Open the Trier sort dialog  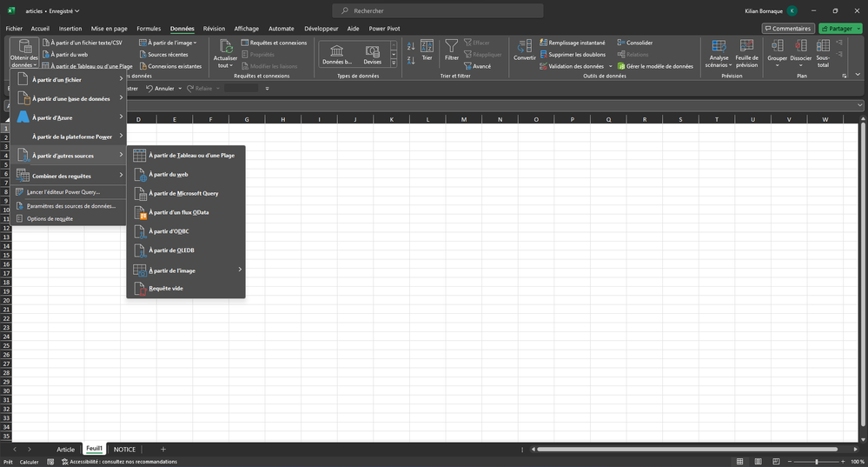point(427,50)
